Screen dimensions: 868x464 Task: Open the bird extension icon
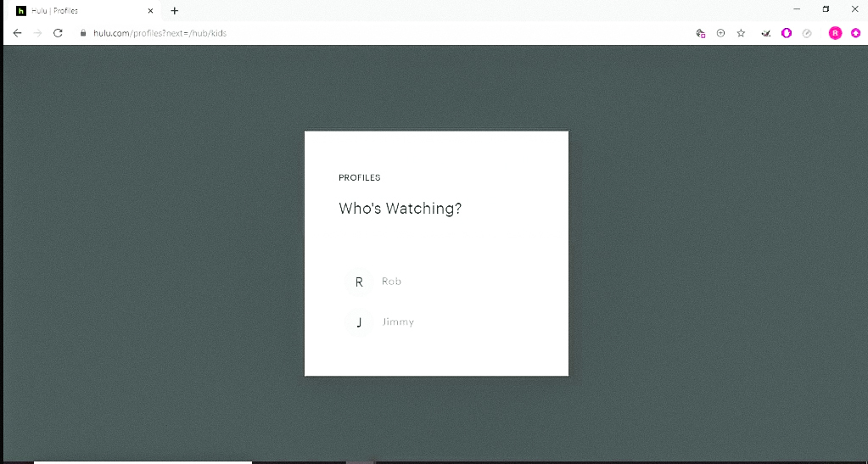tap(765, 33)
